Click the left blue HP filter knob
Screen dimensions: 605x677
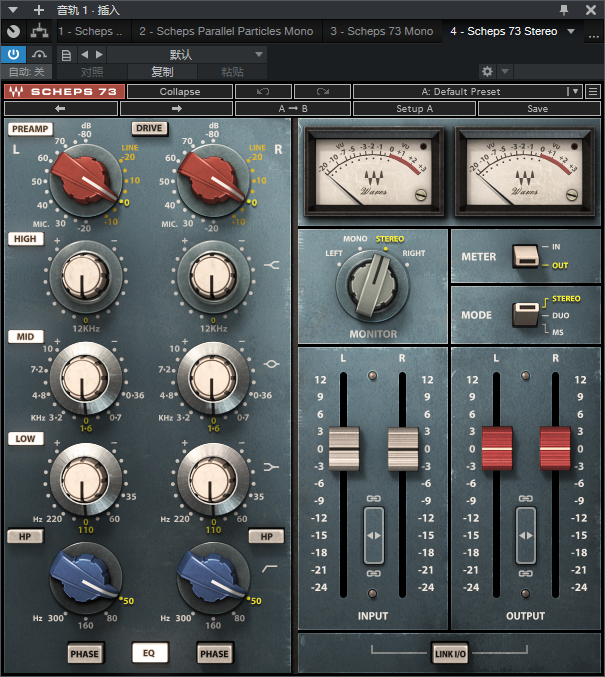pos(86,579)
